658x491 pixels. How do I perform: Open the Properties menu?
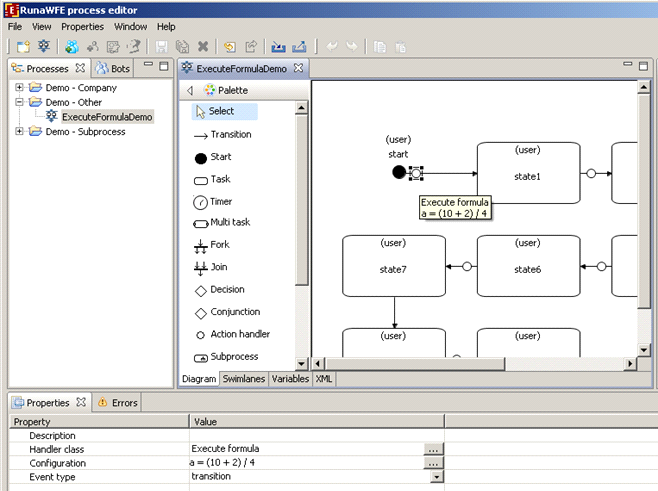click(x=82, y=26)
